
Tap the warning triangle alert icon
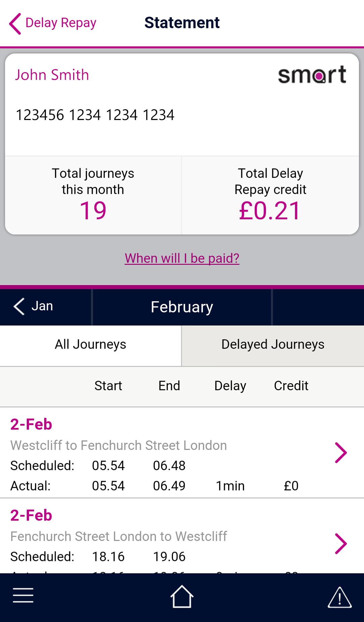(339, 597)
